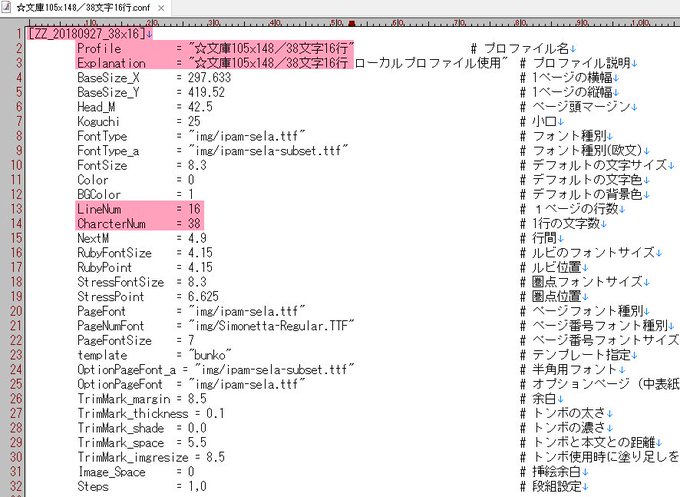This screenshot has height=497, width=680.
Task: Close the ☆文庫105x148 conf tab
Action: pyautogui.click(x=161, y=8)
